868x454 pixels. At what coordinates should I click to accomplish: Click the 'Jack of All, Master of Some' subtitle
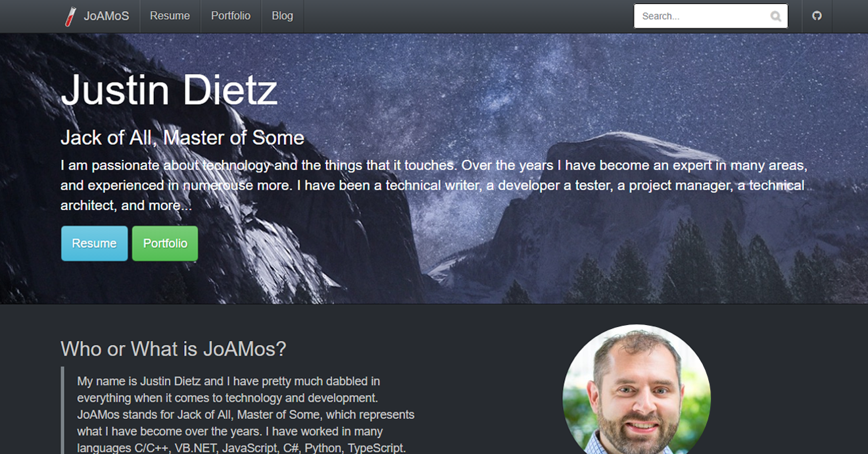(182, 138)
